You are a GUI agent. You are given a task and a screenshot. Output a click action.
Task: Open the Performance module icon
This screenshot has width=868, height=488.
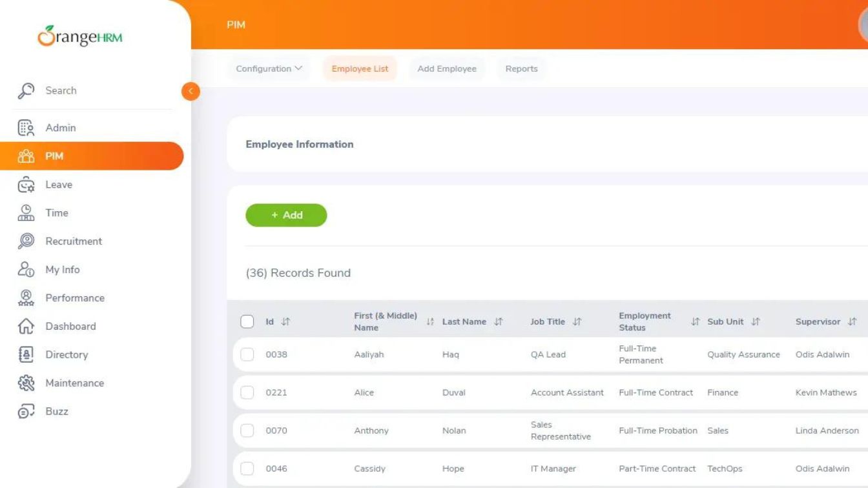26,298
